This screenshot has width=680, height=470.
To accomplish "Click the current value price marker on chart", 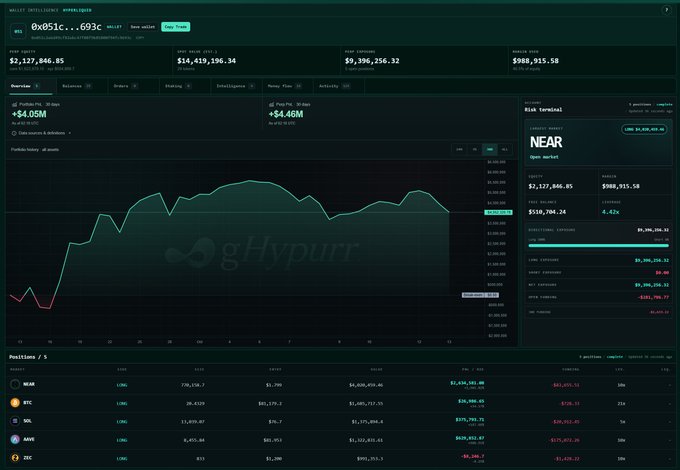I will (498, 212).
